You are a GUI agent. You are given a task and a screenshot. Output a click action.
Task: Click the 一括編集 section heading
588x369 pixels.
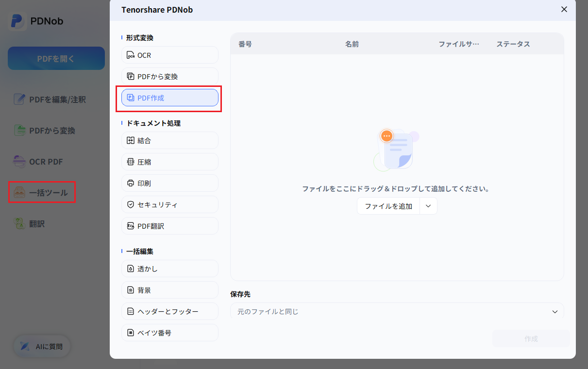140,252
